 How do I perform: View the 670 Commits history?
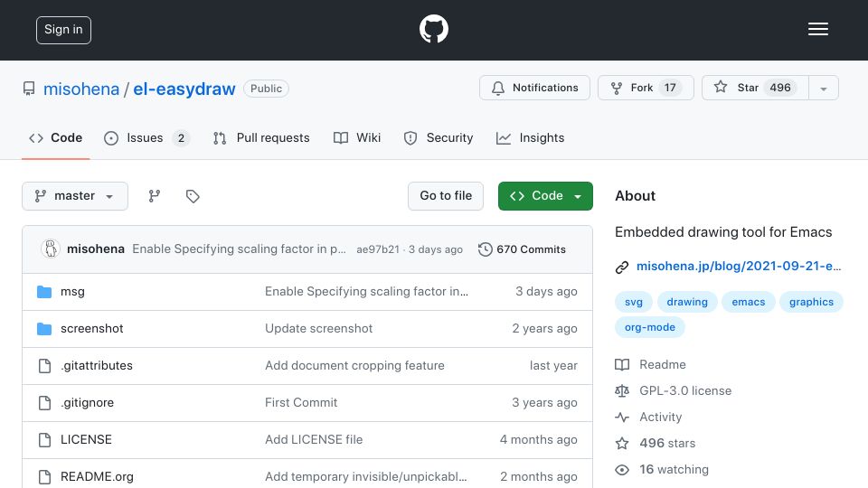click(x=522, y=249)
